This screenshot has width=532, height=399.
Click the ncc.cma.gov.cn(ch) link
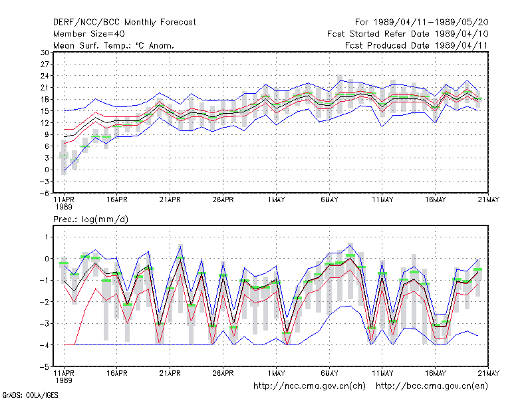309,386
